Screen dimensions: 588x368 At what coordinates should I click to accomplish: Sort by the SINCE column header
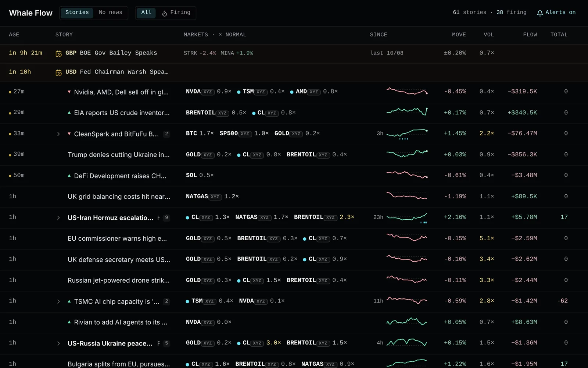(x=379, y=35)
